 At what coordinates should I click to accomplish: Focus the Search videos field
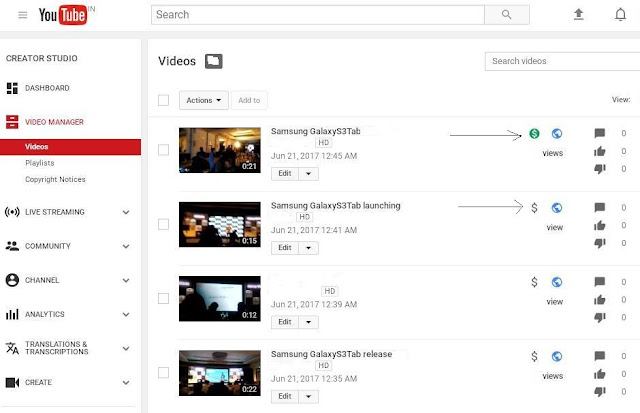[562, 61]
